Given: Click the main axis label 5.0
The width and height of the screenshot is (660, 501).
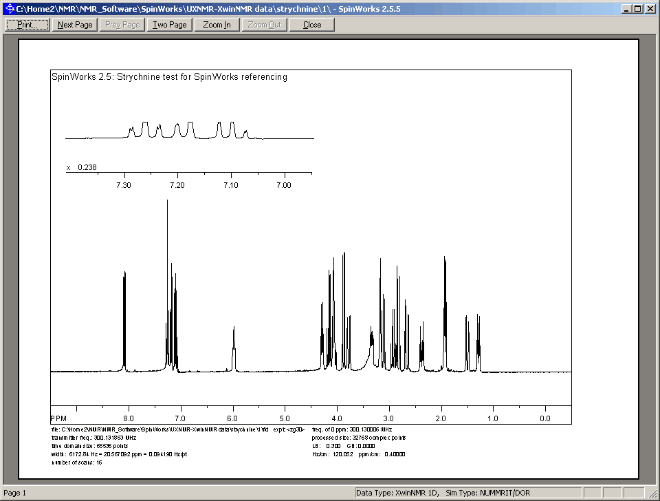Looking at the screenshot, I should tap(285, 418).
